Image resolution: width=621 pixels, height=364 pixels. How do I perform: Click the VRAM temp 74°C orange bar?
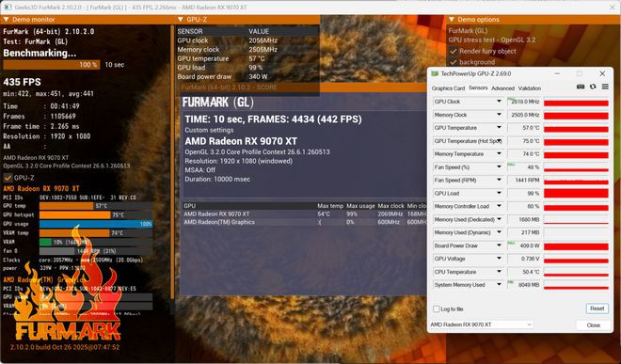click(x=74, y=233)
